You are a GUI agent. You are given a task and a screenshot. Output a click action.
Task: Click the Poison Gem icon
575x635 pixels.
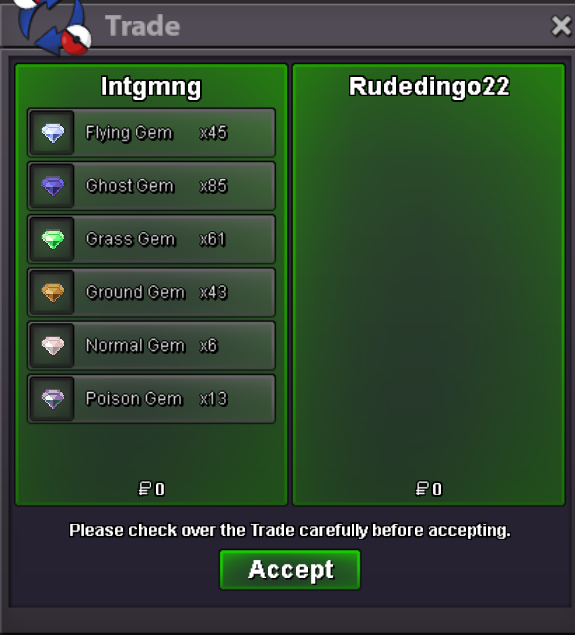(53, 399)
